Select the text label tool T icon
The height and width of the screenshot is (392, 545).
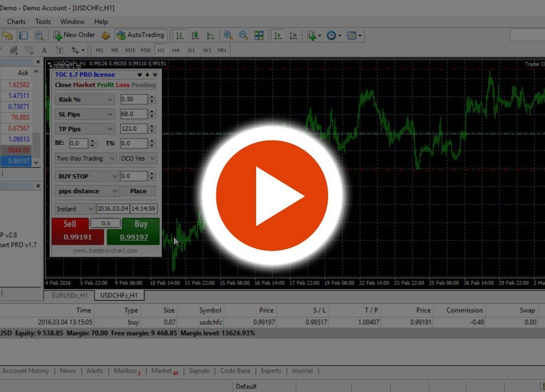(60, 50)
